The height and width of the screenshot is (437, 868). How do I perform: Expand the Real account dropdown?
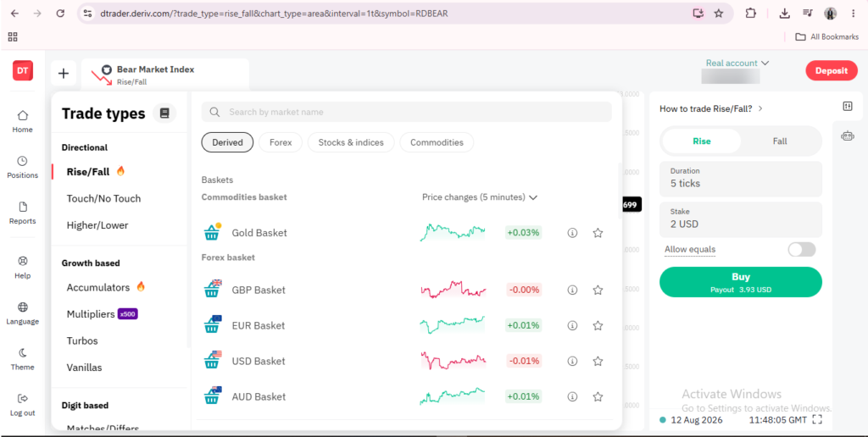(737, 63)
